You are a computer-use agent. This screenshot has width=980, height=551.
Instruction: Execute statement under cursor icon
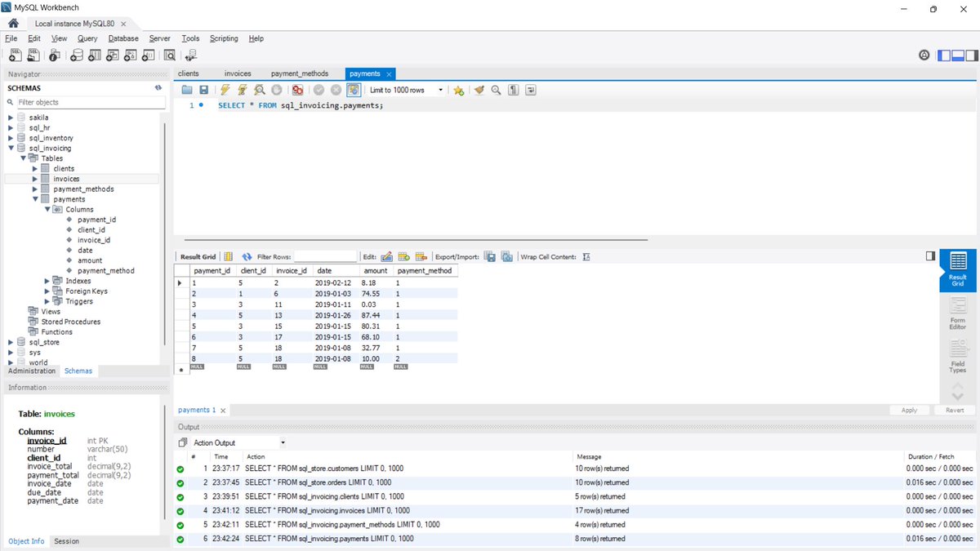tap(242, 90)
